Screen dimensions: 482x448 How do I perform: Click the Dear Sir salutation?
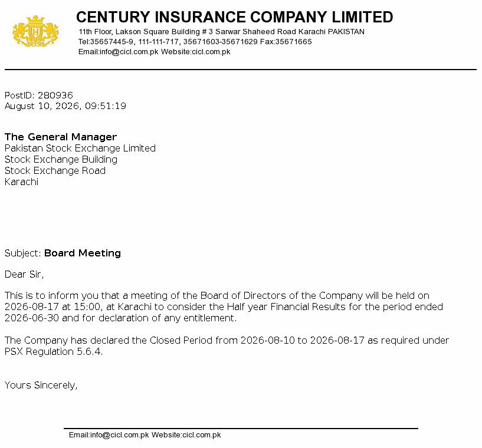(24, 274)
